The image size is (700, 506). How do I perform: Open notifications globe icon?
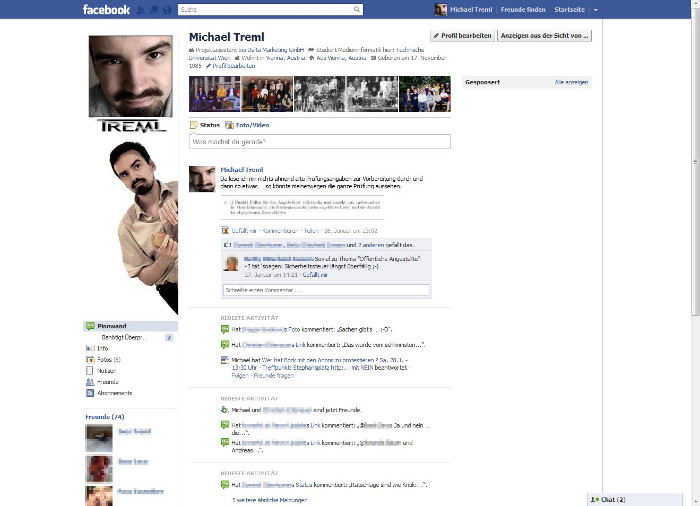coord(167,9)
